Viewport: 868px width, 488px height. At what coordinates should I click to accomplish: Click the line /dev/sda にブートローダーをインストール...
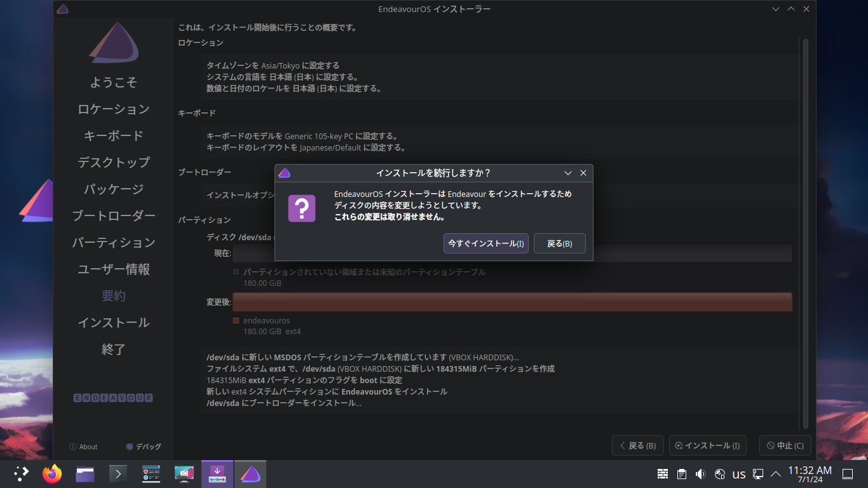click(284, 403)
